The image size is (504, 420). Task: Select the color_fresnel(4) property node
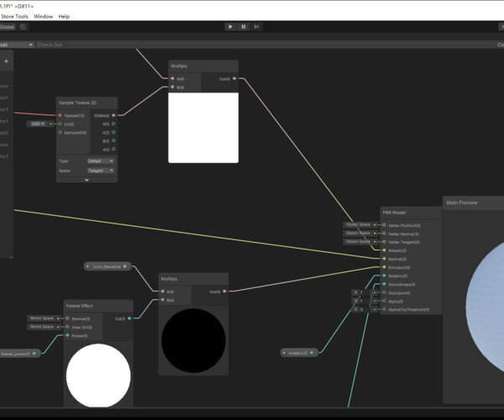[x=108, y=266]
